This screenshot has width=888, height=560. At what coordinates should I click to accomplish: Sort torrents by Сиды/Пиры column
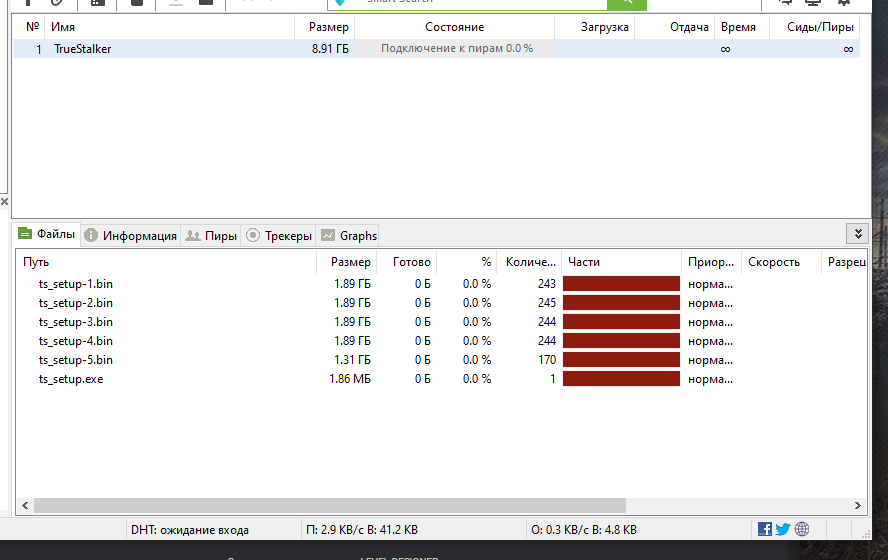pyautogui.click(x=815, y=27)
